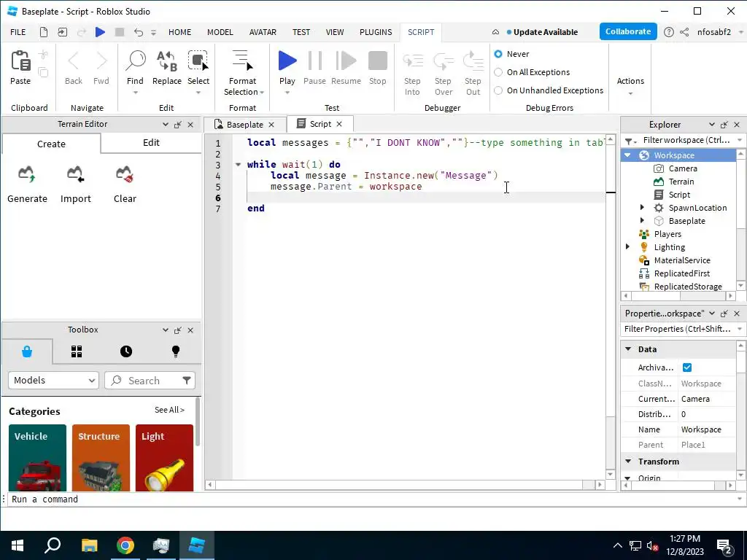Image resolution: width=747 pixels, height=560 pixels.
Task: Switch to the MODEL ribbon tab
Action: [220, 32]
